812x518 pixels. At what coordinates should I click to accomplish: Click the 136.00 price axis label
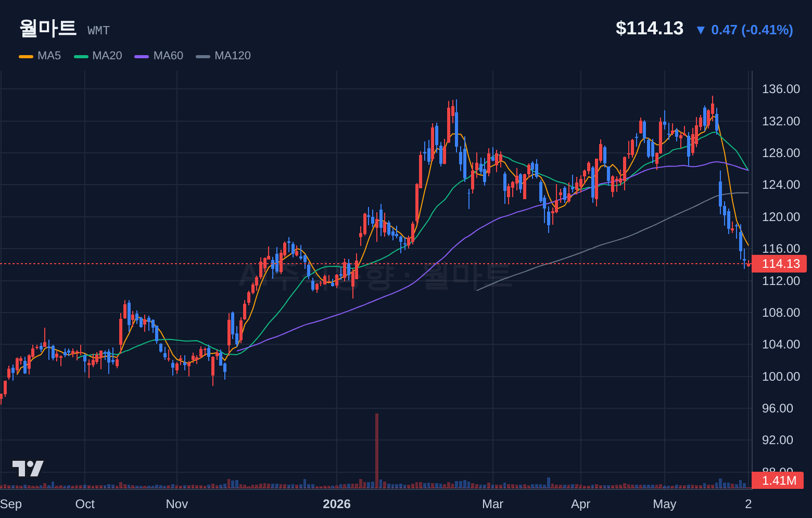coord(781,89)
